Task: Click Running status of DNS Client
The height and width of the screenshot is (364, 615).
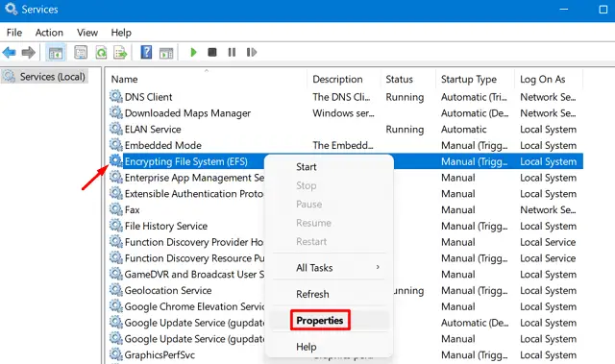Action: click(x=405, y=97)
